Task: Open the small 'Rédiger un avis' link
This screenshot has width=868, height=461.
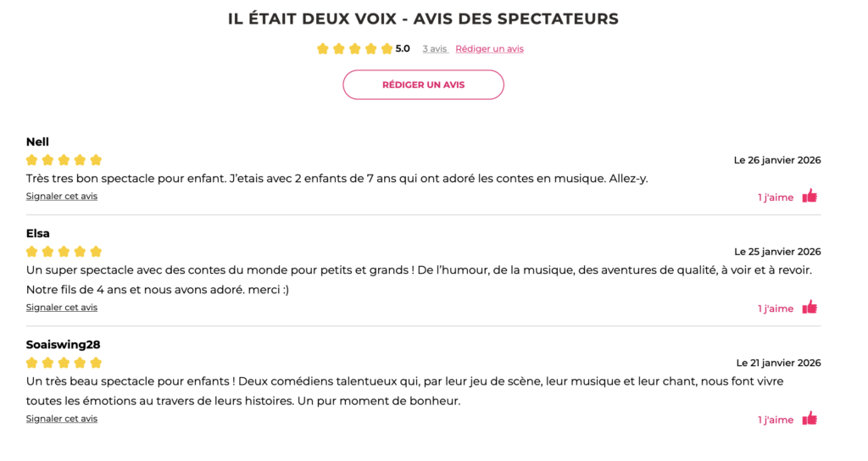Action: click(489, 49)
